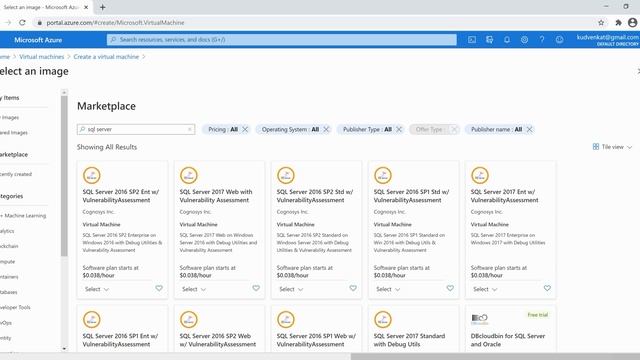
Task: Reload the page with browser refresh
Action: click(x=22, y=22)
